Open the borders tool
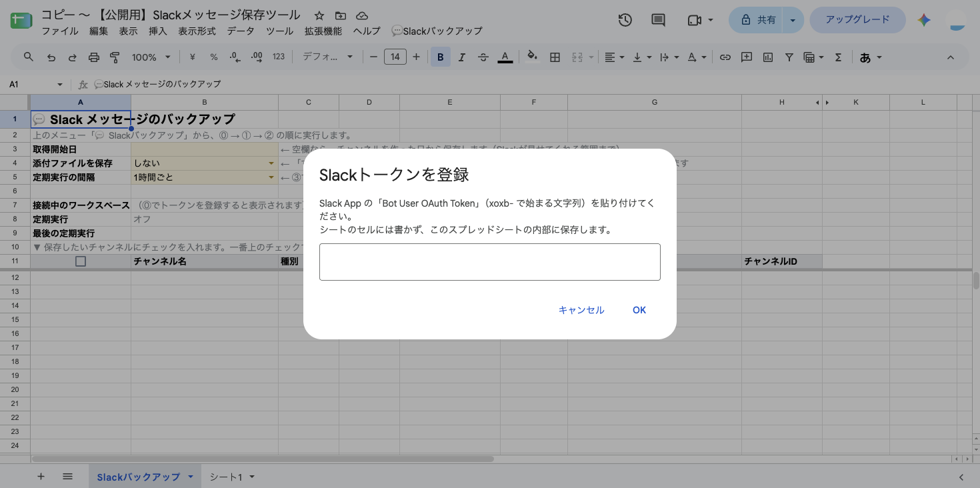The image size is (980, 488). [555, 57]
